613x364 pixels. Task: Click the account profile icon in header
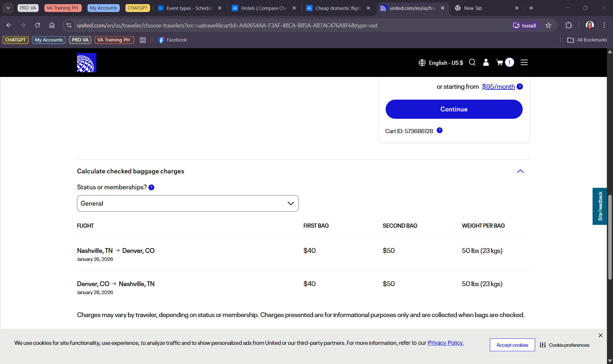pyautogui.click(x=486, y=63)
